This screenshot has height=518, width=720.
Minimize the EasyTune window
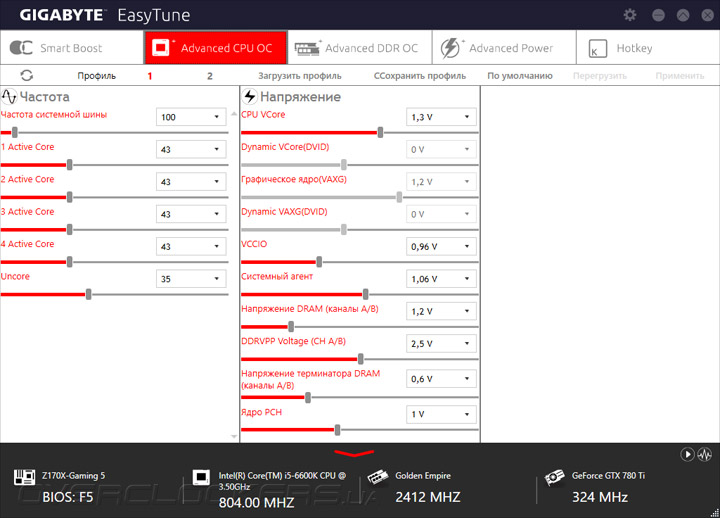658,15
